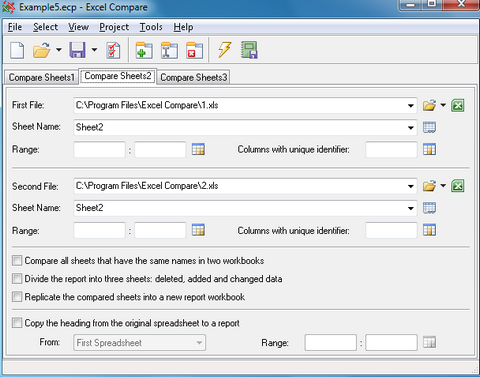Click the sheet picker icon next to First File Sheet Name
Screen dimensions: 480x377
429,127
